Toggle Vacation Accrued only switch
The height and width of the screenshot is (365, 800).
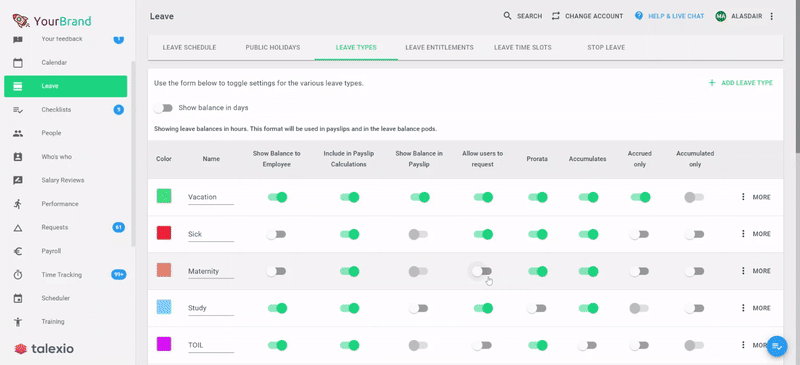640,197
